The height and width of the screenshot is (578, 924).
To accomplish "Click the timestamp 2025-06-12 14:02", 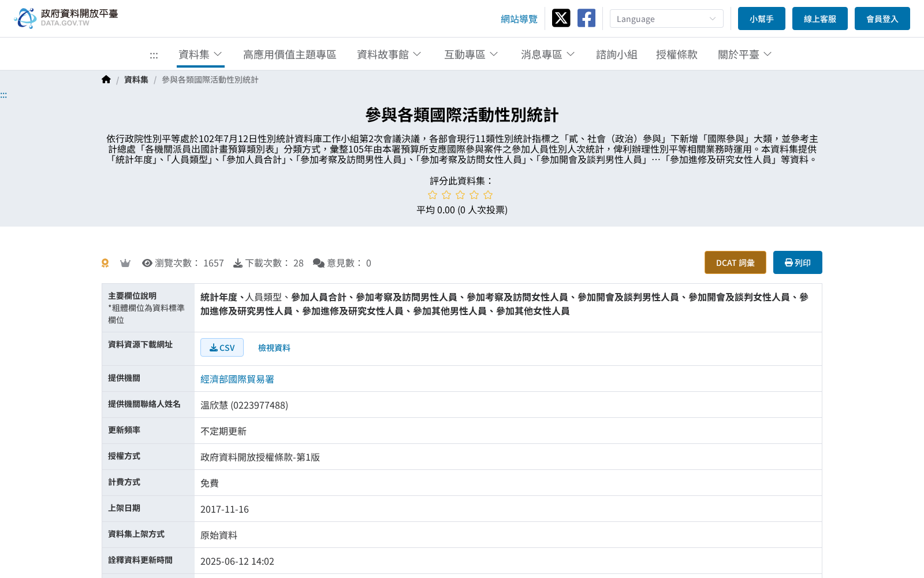I will [237, 561].
